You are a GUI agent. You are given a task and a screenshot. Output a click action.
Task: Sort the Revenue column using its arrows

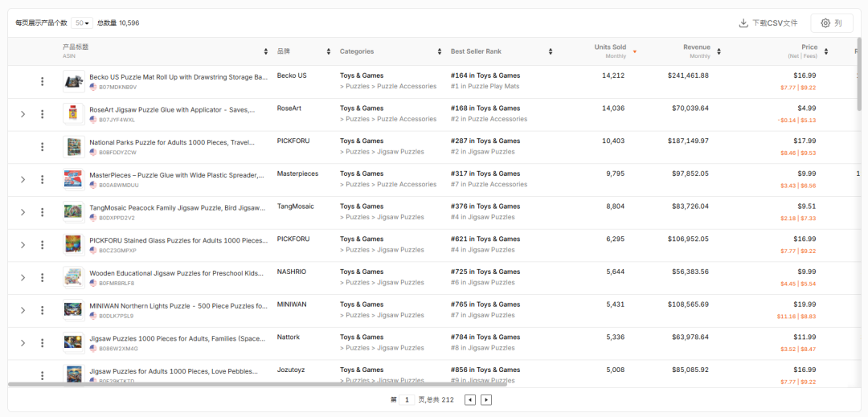(x=719, y=51)
